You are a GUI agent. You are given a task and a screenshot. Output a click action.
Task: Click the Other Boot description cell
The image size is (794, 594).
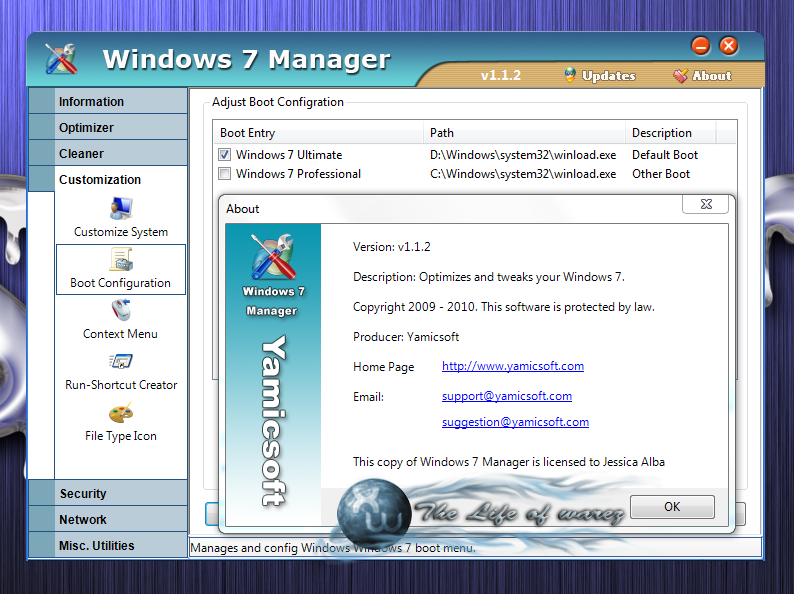[661, 174]
